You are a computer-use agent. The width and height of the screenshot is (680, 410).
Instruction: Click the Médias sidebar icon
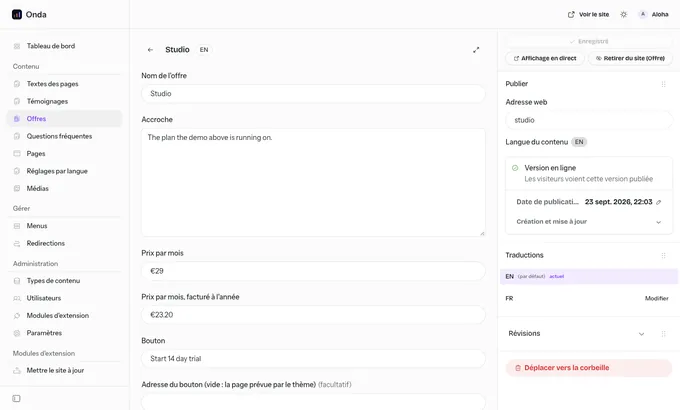(17, 188)
